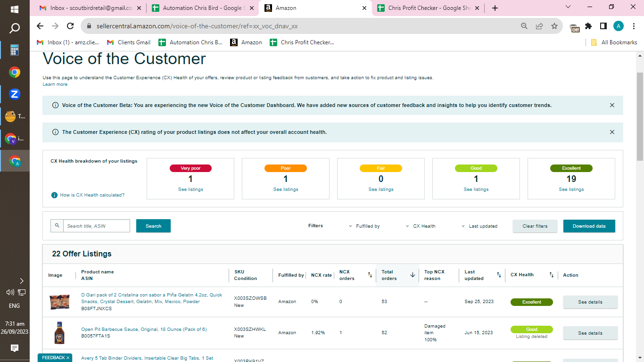Switch to Automation Chris Bird Google Sheets tab
The height and width of the screenshot is (362, 644).
pos(202,8)
